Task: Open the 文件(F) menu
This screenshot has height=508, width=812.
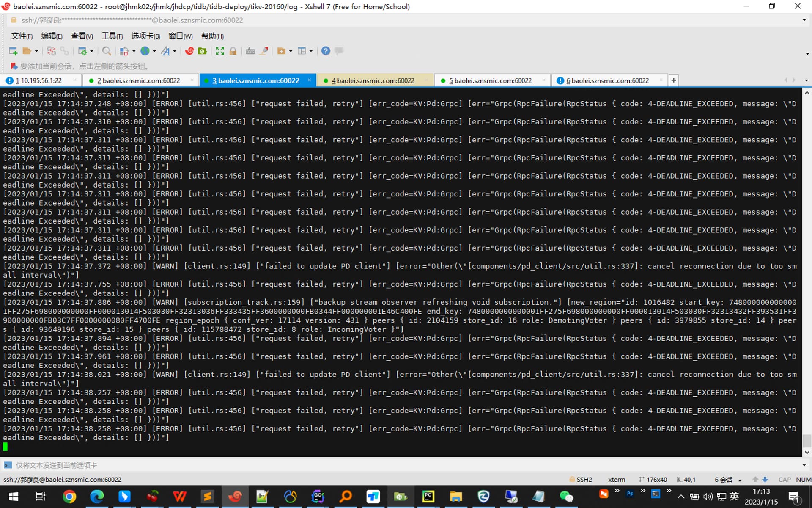Action: tap(22, 36)
